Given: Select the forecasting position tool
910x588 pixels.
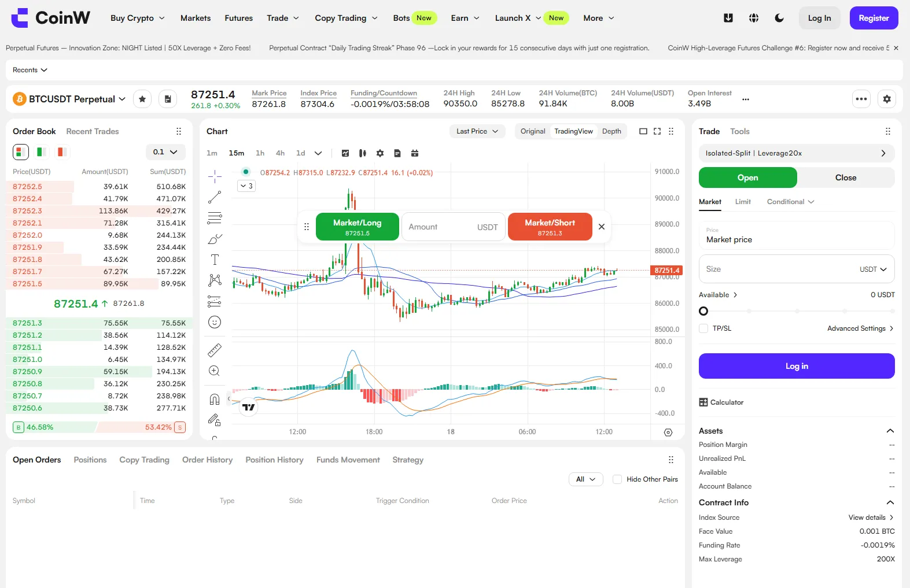Looking at the screenshot, I should click(215, 301).
